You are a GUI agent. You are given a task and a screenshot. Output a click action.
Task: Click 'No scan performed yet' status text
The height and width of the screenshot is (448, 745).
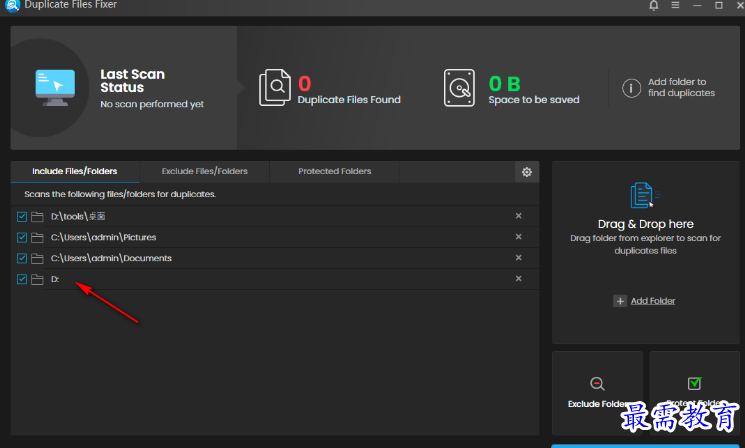pyautogui.click(x=152, y=104)
